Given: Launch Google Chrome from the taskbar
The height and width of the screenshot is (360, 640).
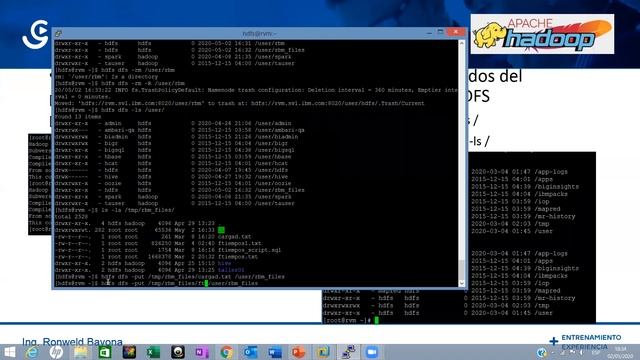Looking at the screenshot, I should (x=227, y=352).
